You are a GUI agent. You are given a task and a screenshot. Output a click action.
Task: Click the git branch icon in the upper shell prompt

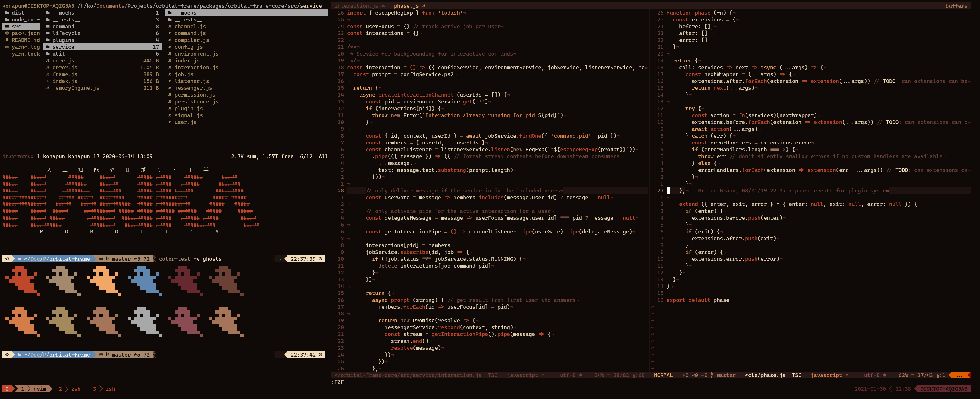click(x=107, y=259)
